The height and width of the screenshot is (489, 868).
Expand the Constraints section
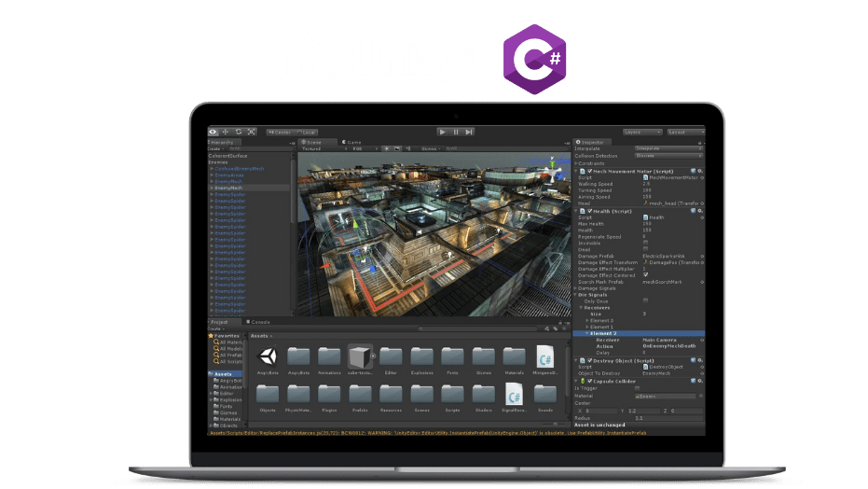coord(576,163)
